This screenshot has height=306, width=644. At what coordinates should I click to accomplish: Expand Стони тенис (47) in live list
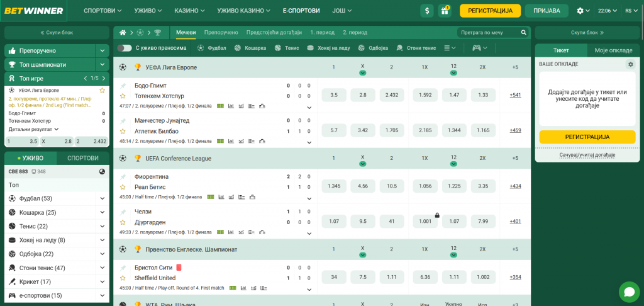[x=103, y=268]
